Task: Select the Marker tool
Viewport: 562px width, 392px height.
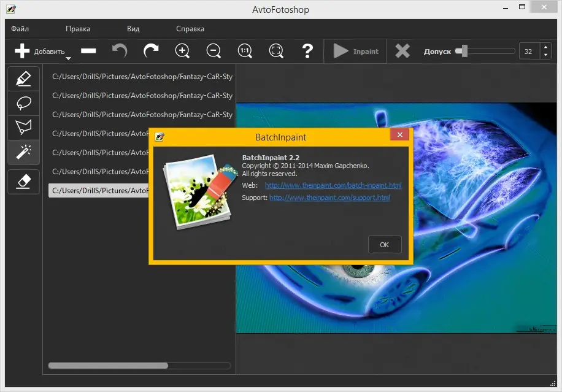Action: (24, 79)
